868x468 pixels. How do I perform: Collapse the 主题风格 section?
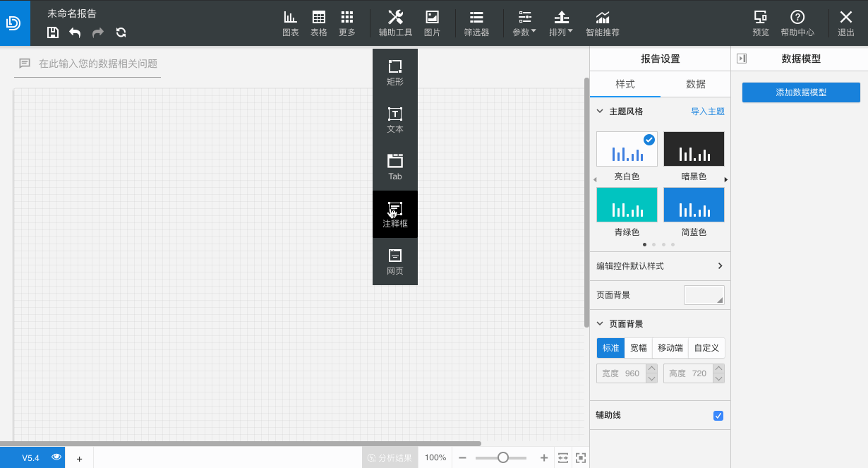point(600,112)
